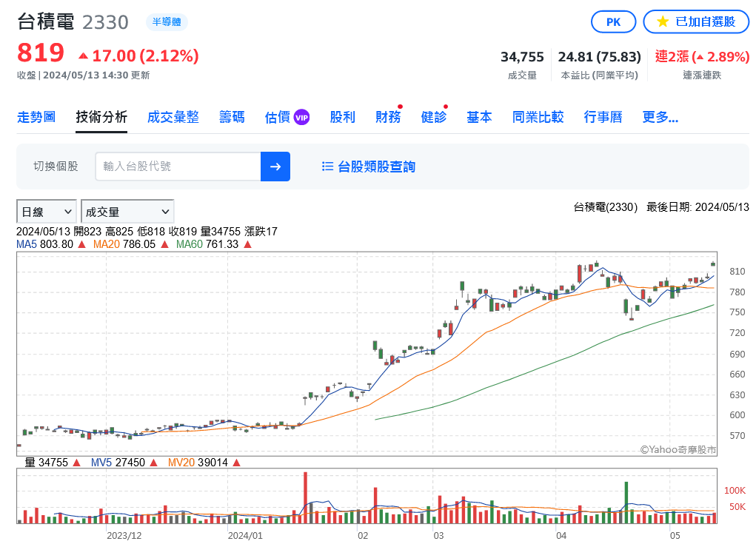Image resolution: width=756 pixels, height=544 pixels.
Task: Click the closing price 819
Action: [41, 53]
